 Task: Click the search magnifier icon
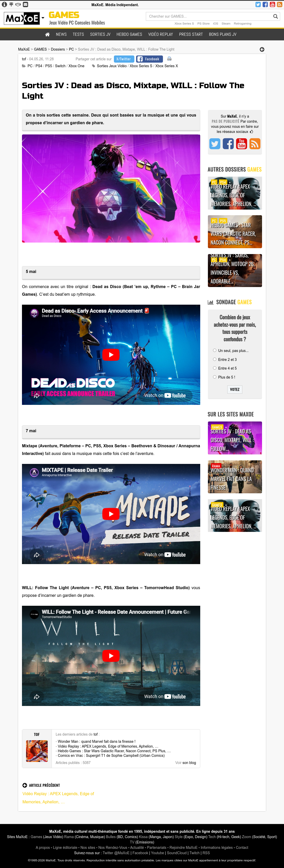[275, 16]
